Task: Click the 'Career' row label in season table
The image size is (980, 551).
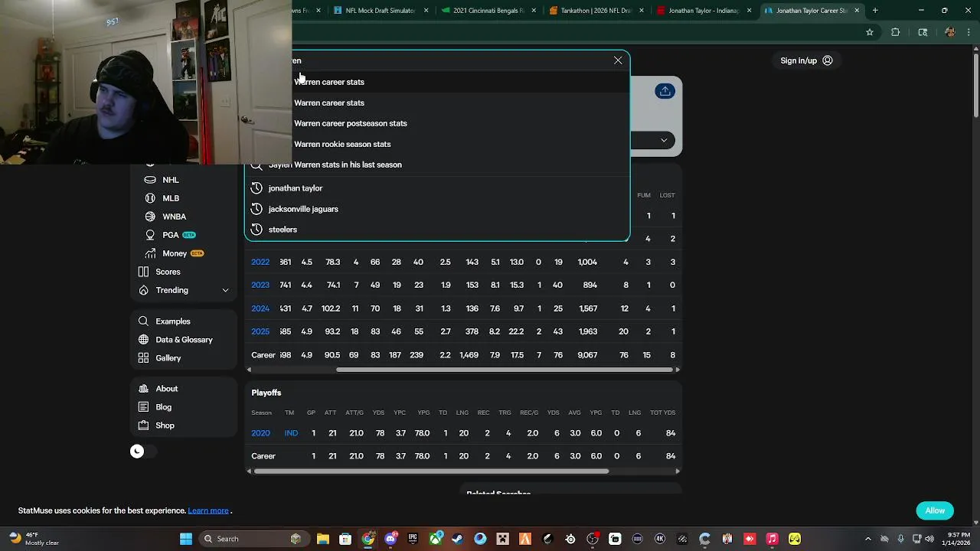Action: [x=263, y=355]
